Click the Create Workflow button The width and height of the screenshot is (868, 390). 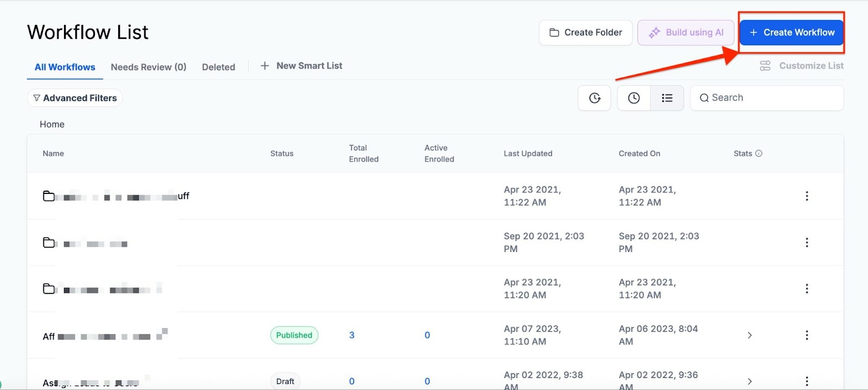tap(792, 33)
